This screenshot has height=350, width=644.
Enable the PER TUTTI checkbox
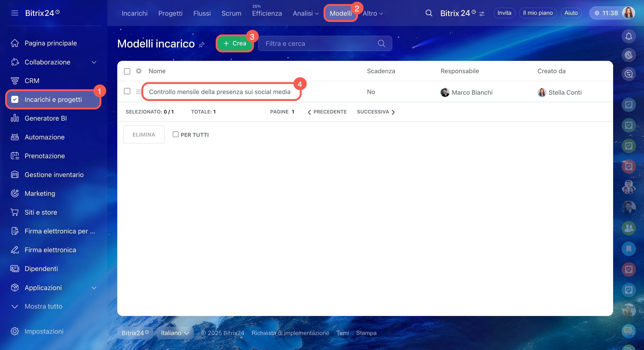coord(175,134)
